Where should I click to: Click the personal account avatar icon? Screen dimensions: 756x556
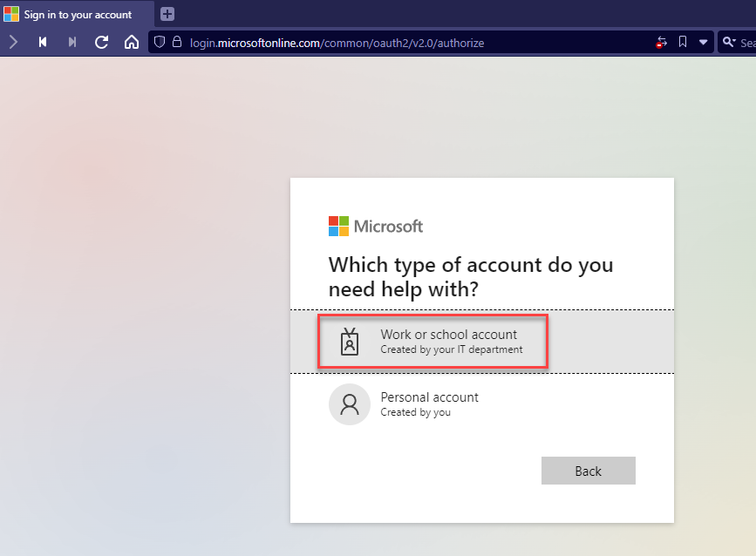point(350,404)
